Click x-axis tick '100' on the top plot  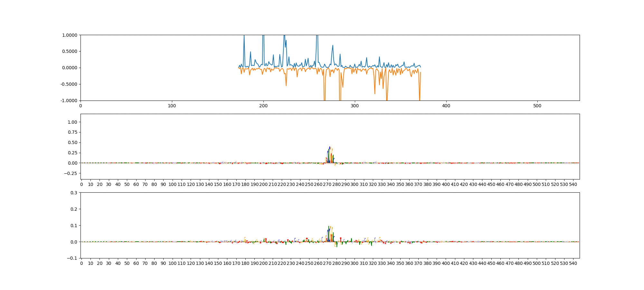point(172,106)
